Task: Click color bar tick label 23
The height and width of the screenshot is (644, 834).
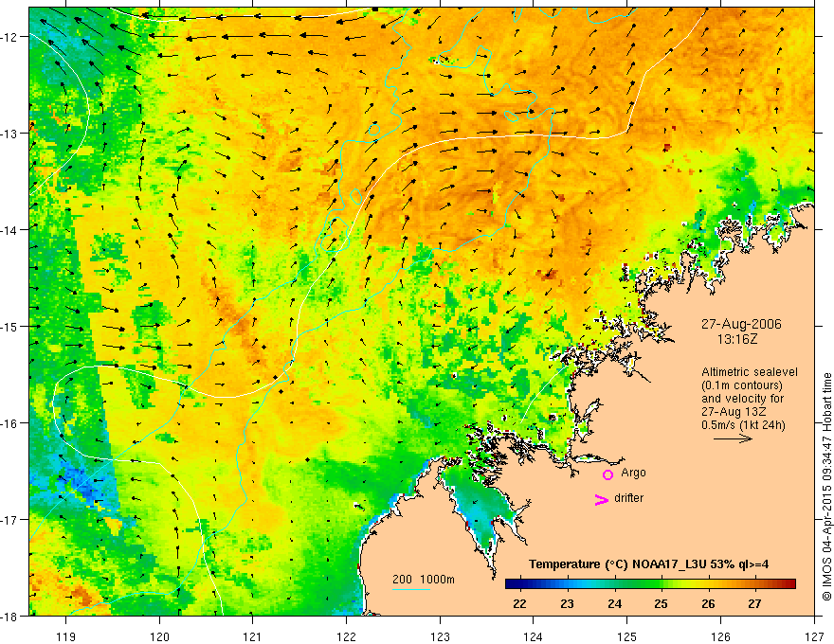Action: point(567,603)
